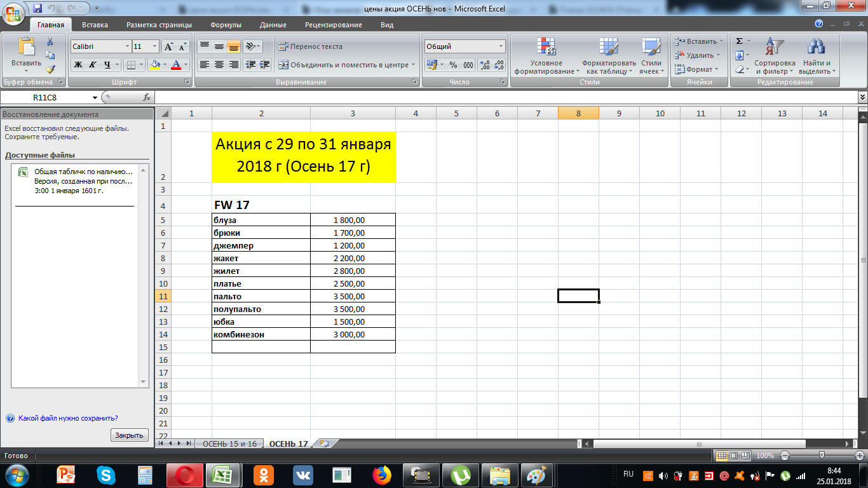
Task: Expand the Name Box dropdown arrow
Action: 95,98
